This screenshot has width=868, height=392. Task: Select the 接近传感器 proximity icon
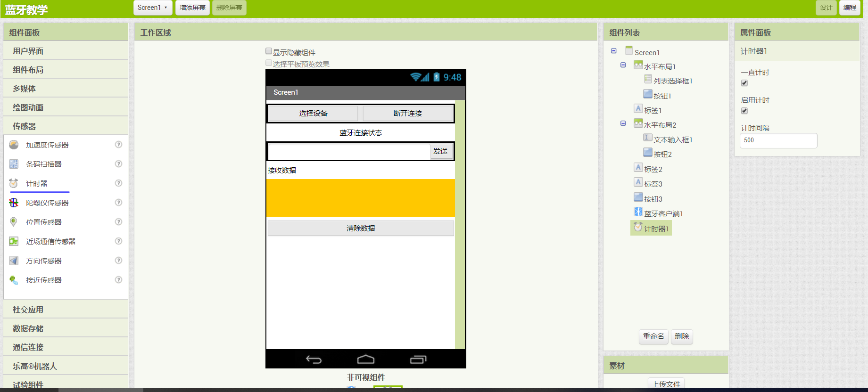click(x=14, y=280)
